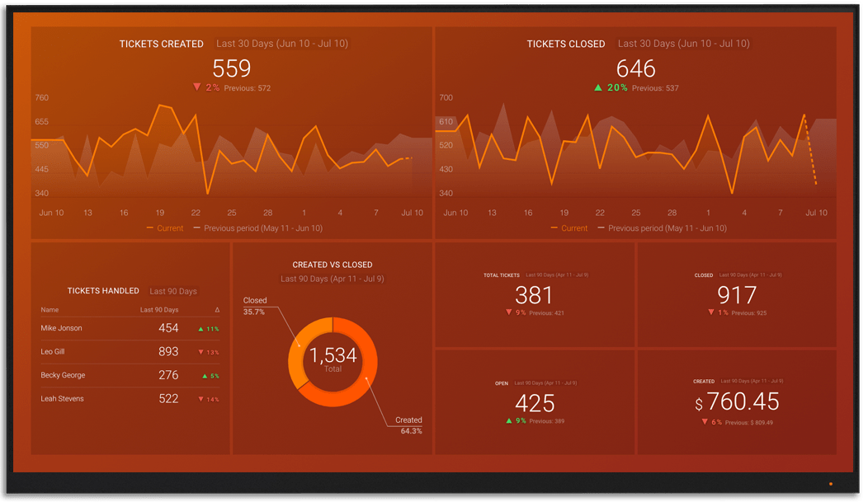Screen dimensions: 868x502
Task: Click delta triangle column header in Tickets Handled
Action: pyautogui.click(x=217, y=310)
